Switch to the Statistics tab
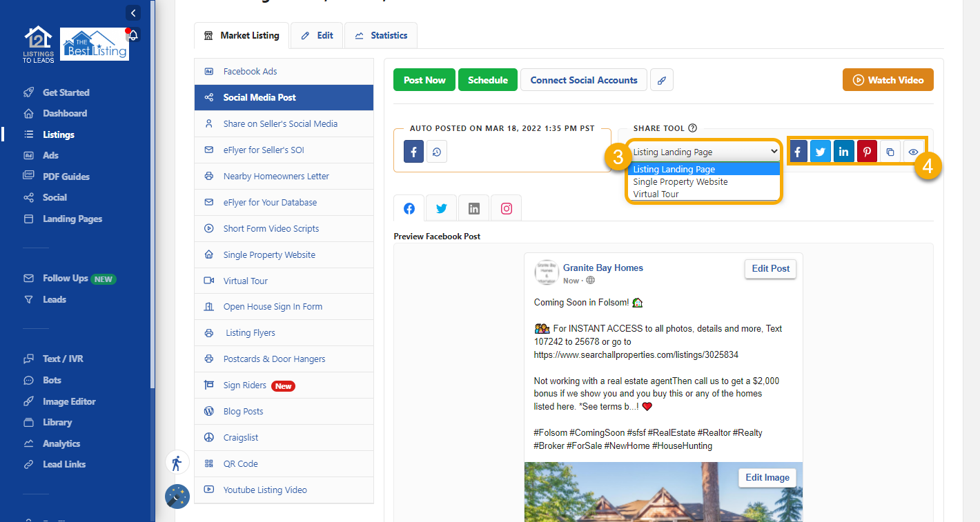This screenshot has height=522, width=980. (x=381, y=35)
